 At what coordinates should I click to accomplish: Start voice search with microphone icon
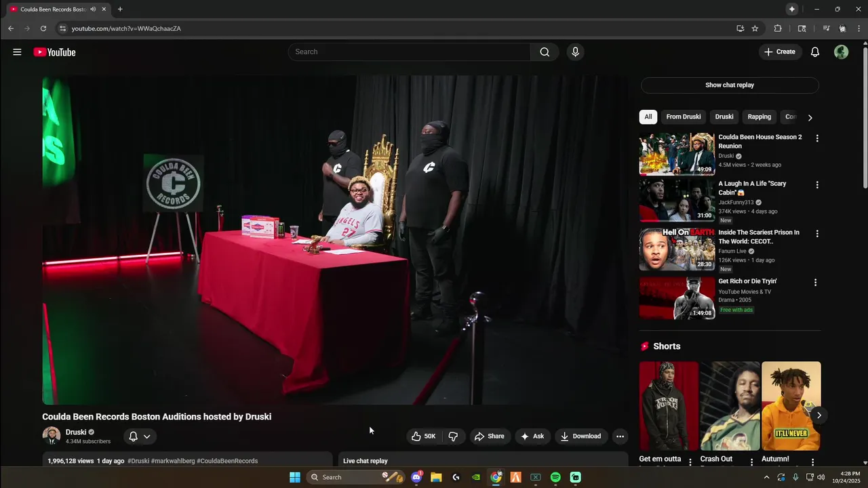(x=575, y=52)
